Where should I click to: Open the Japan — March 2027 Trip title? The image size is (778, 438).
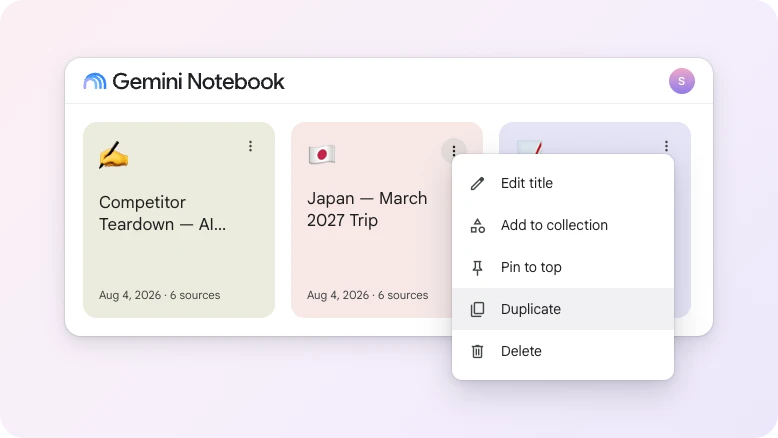click(x=367, y=209)
